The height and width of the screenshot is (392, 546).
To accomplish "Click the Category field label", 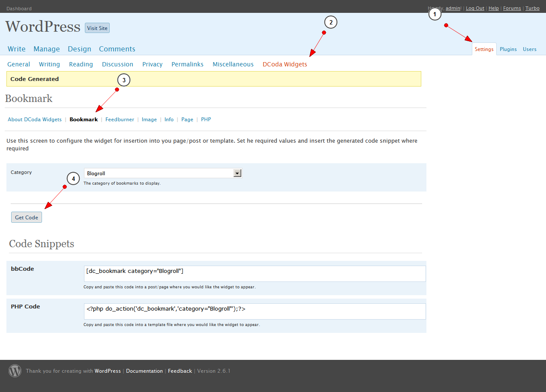I will 21,172.
